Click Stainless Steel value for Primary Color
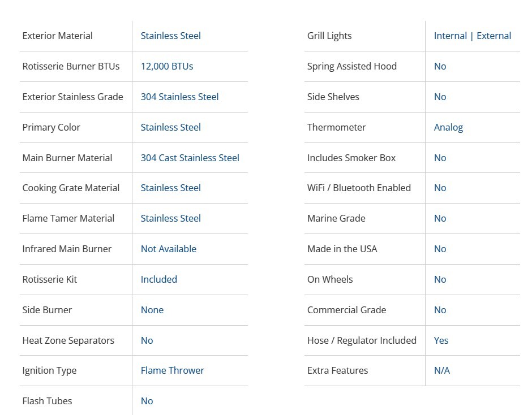 point(170,127)
